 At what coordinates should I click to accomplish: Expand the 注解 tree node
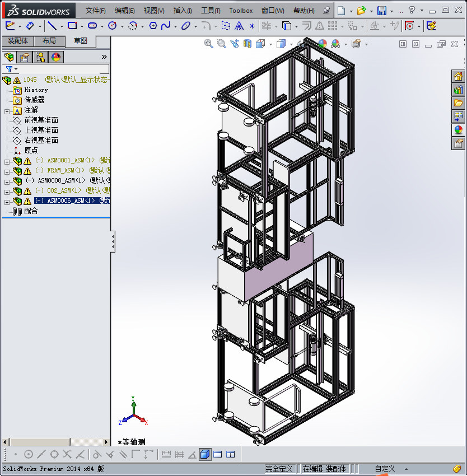click(7, 111)
